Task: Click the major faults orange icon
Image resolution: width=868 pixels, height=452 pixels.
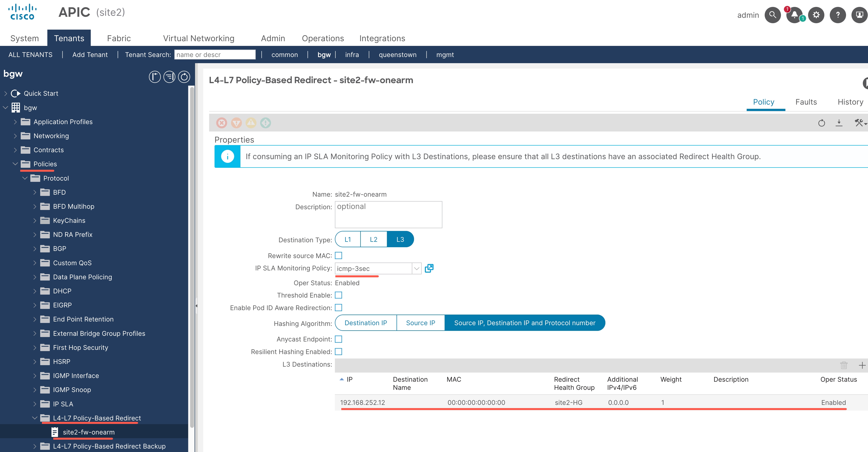Action: click(236, 123)
